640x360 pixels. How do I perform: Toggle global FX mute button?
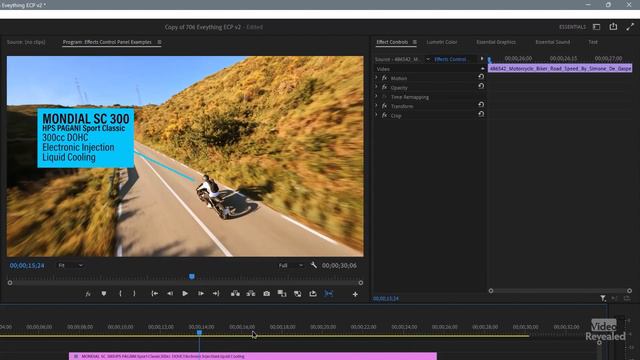click(88, 294)
